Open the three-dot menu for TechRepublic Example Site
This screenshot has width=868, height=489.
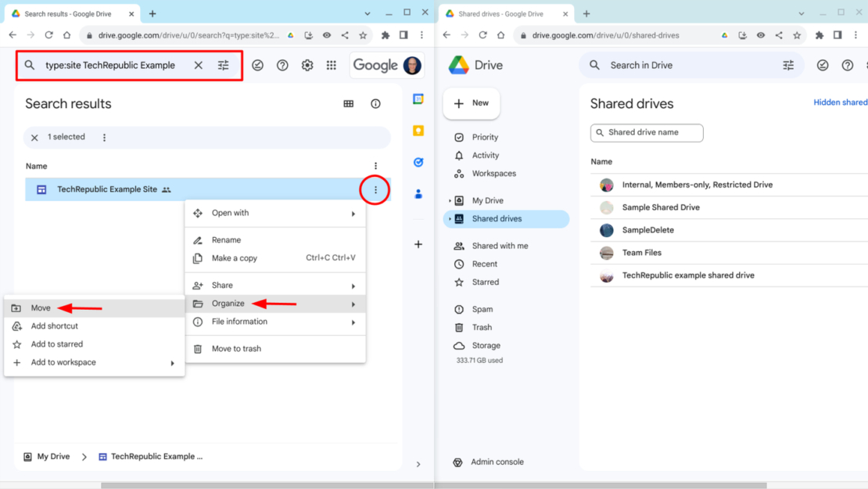pyautogui.click(x=375, y=189)
